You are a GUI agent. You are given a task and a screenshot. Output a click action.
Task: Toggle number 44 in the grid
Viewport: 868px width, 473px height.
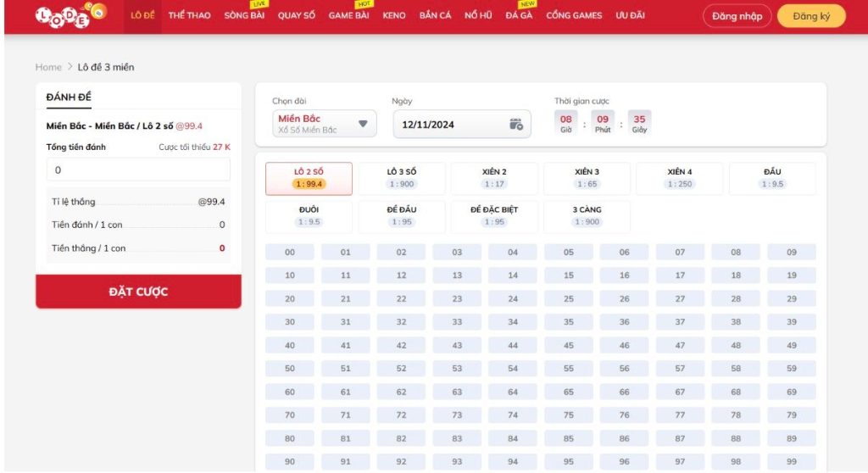coord(513,345)
